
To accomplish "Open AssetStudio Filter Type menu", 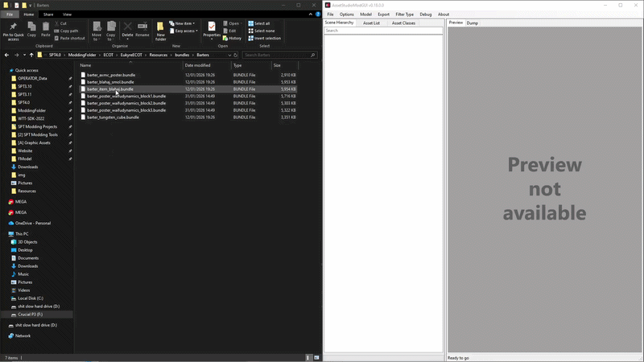I will [405, 14].
